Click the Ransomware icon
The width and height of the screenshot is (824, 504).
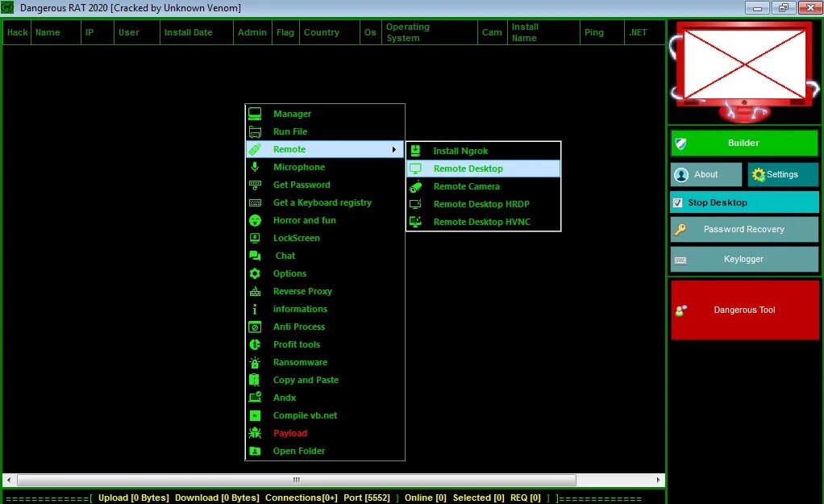(255, 362)
